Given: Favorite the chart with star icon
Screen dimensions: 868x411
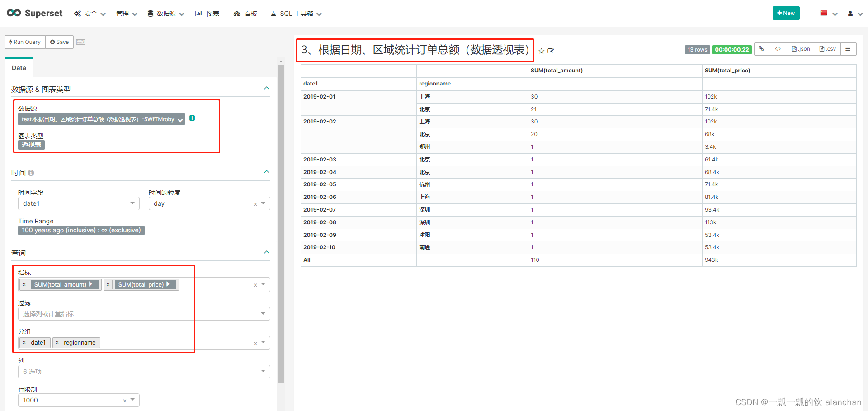Looking at the screenshot, I should 542,51.
